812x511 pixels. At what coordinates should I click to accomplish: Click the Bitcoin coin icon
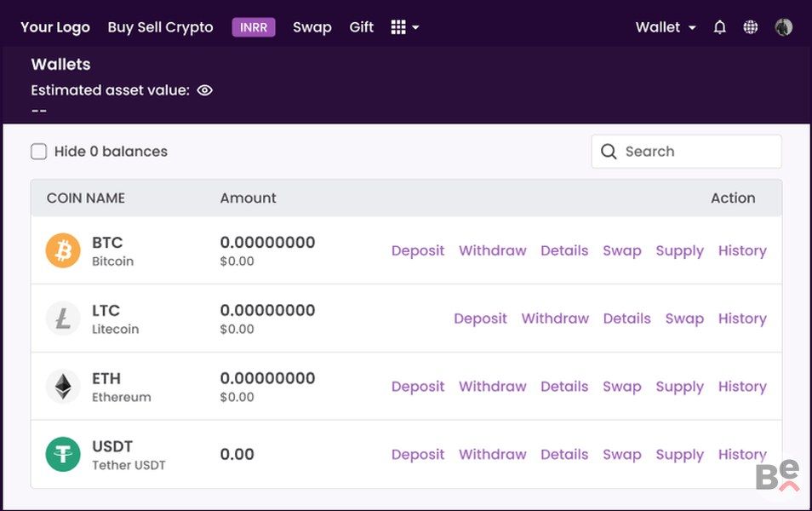63,250
